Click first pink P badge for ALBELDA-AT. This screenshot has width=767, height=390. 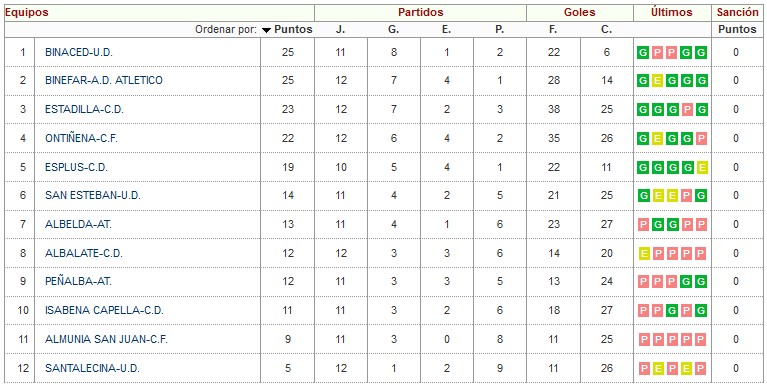[x=644, y=225]
